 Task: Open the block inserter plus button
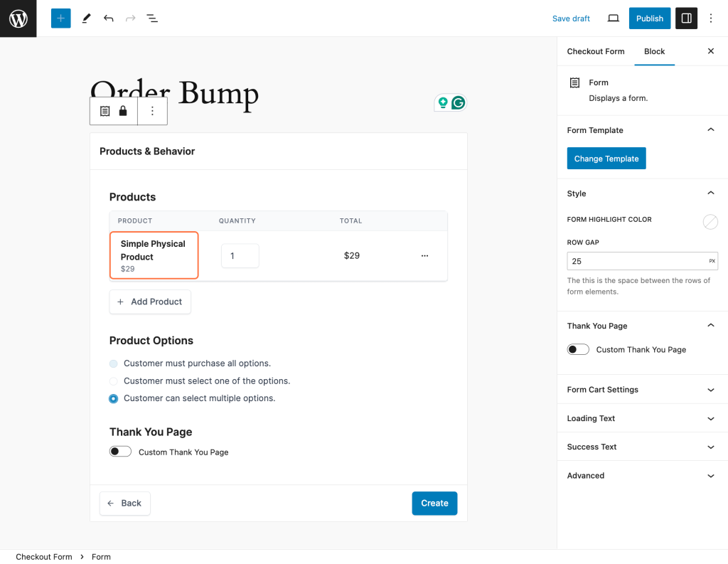coord(61,18)
